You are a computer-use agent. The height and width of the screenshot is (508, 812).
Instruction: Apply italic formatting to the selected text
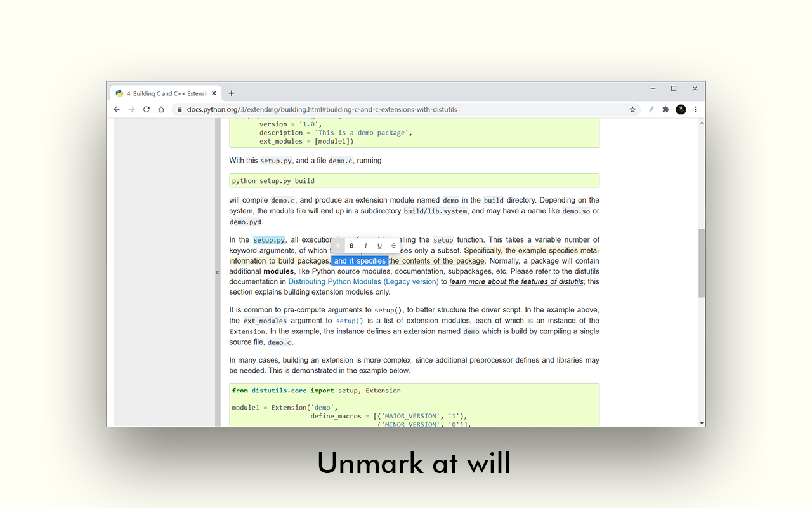point(365,246)
